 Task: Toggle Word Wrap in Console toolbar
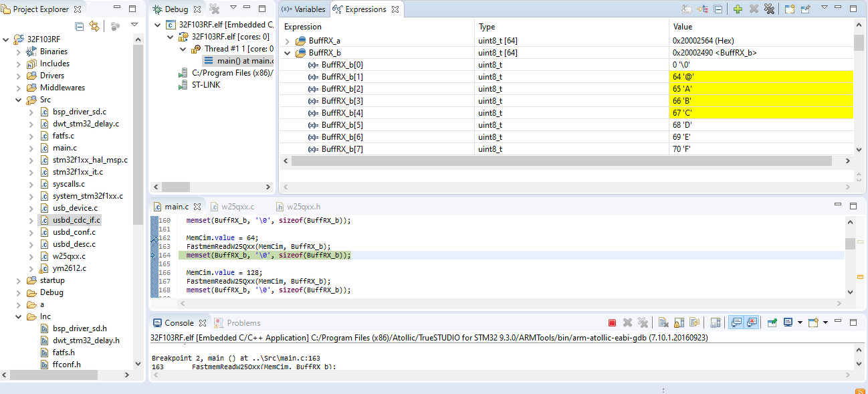pyautogui.click(x=695, y=322)
